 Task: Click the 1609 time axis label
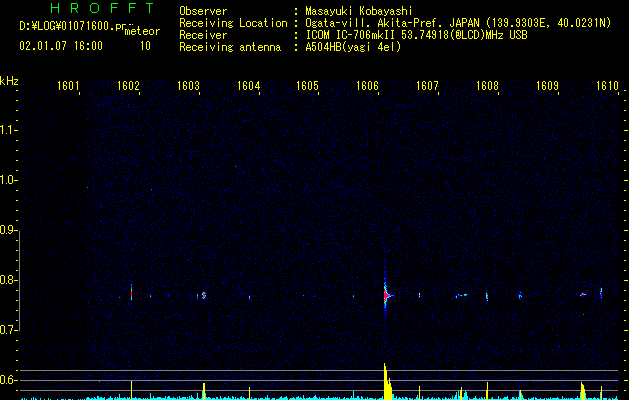click(547, 86)
